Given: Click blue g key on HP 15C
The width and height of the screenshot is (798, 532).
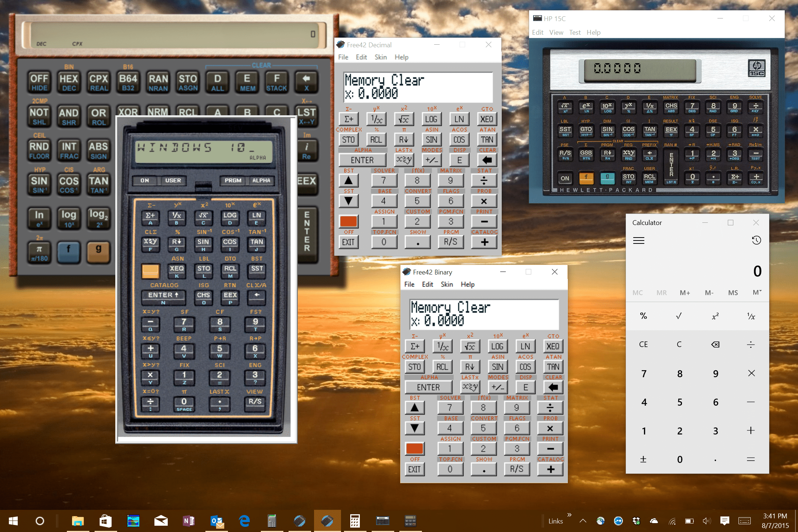Looking at the screenshot, I should point(607,178).
